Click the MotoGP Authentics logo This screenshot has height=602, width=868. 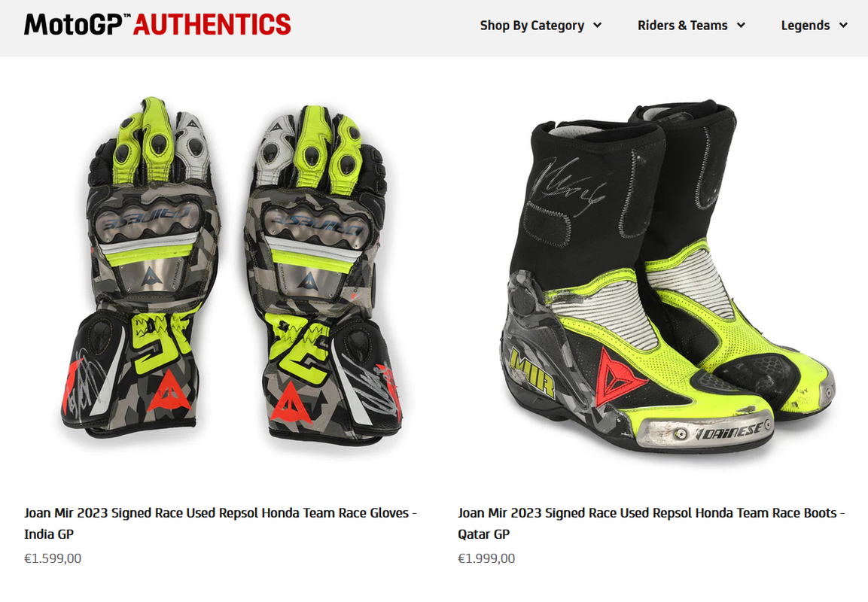(x=157, y=25)
